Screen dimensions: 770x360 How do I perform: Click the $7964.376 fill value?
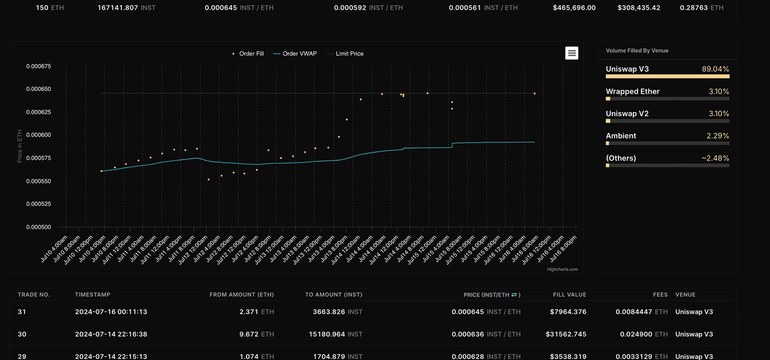click(568, 311)
